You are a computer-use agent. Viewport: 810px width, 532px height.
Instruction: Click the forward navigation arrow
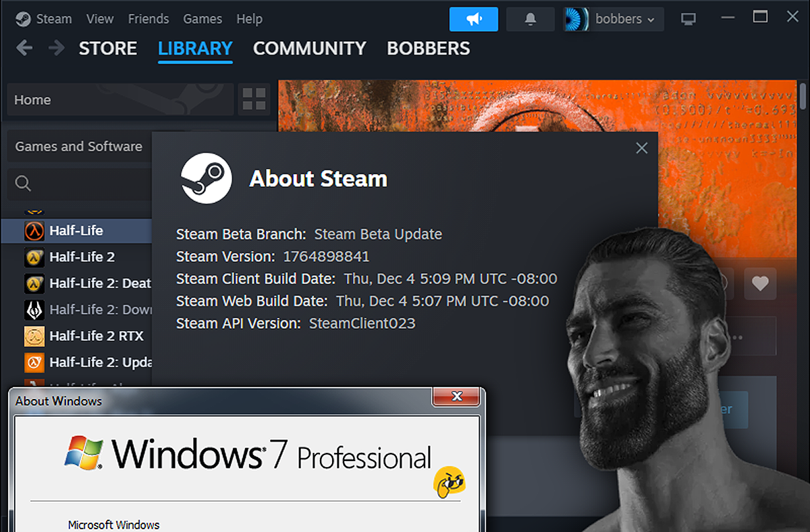[56, 49]
